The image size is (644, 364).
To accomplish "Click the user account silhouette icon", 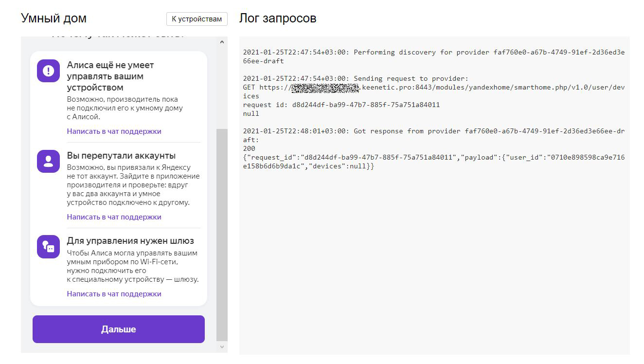I will point(48,161).
